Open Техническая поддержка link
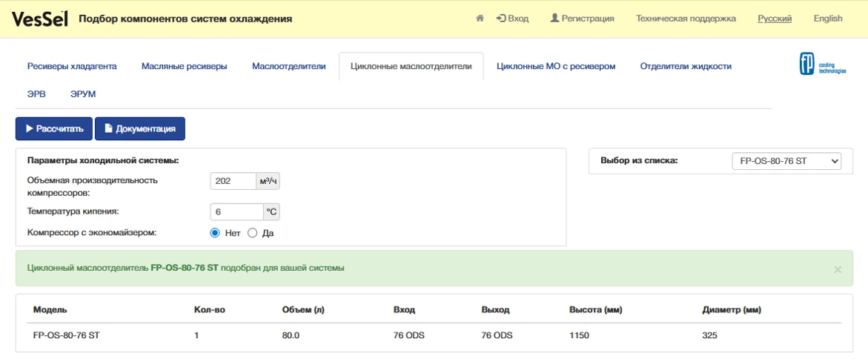 tap(686, 19)
